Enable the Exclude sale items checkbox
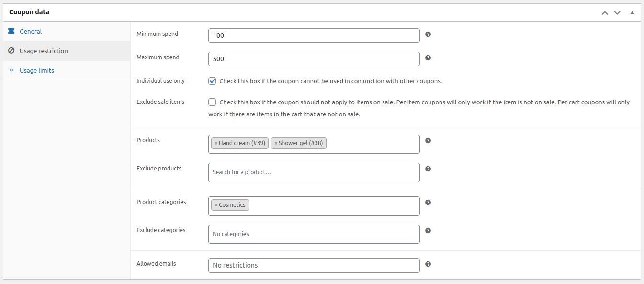The width and height of the screenshot is (644, 284). [x=212, y=102]
